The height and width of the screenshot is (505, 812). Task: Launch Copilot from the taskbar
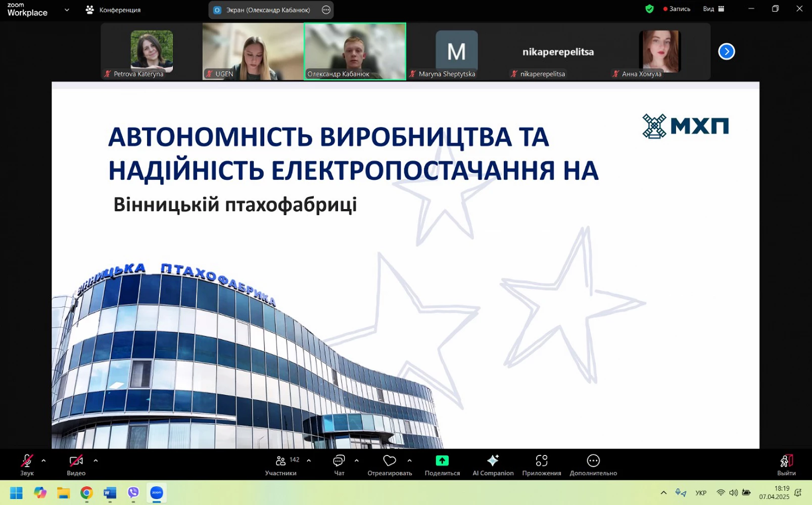pos(40,493)
